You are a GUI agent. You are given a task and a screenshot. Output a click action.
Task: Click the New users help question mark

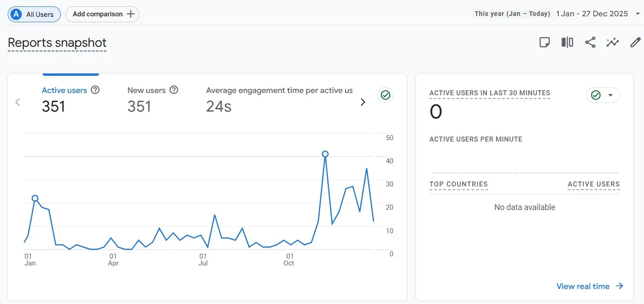174,90
